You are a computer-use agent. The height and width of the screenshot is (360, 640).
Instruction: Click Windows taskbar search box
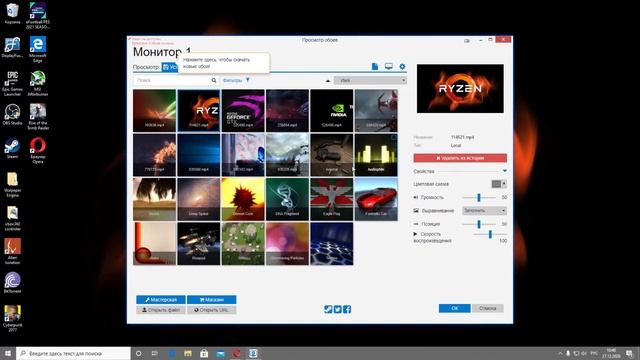tap(73, 353)
